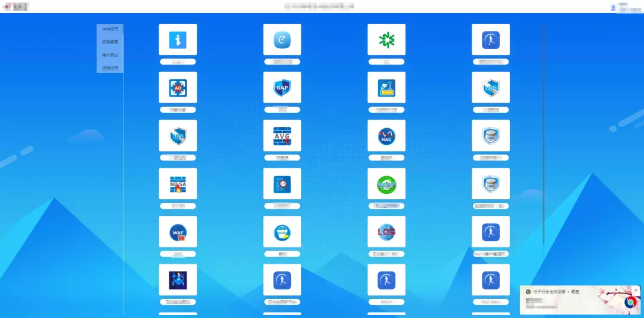Screen dimensions: 644x318
Task: Launch the WAF application icon
Action: pyautogui.click(x=178, y=232)
